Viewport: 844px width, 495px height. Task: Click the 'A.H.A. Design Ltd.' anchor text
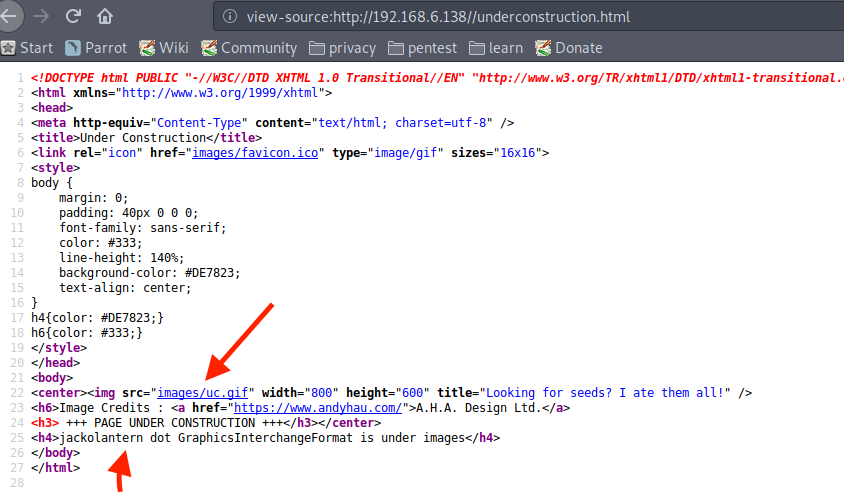point(479,408)
